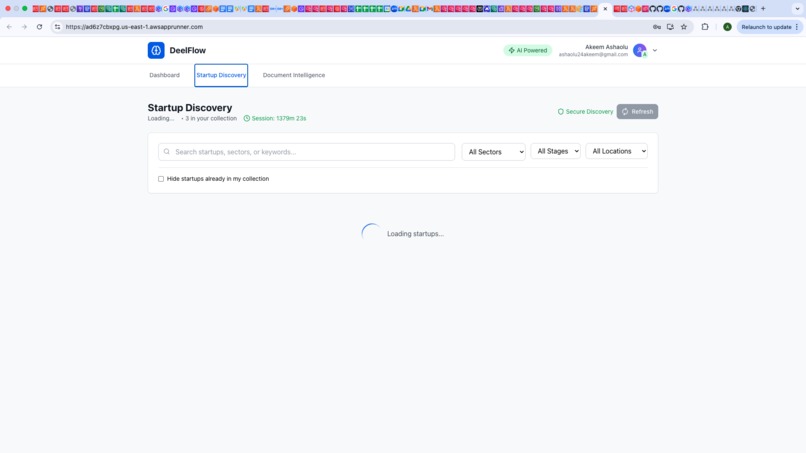The image size is (806, 453).
Task: Click the '3 in your collection' text
Action: pyautogui.click(x=211, y=118)
